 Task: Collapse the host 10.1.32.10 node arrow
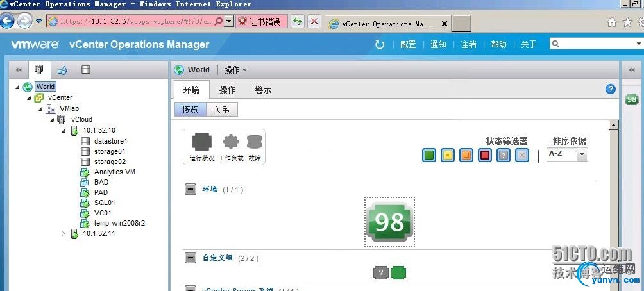click(x=64, y=131)
